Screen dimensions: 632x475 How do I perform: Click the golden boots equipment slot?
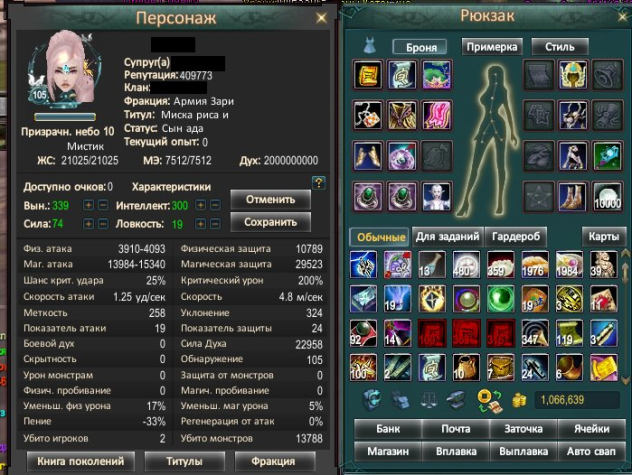tap(573, 196)
